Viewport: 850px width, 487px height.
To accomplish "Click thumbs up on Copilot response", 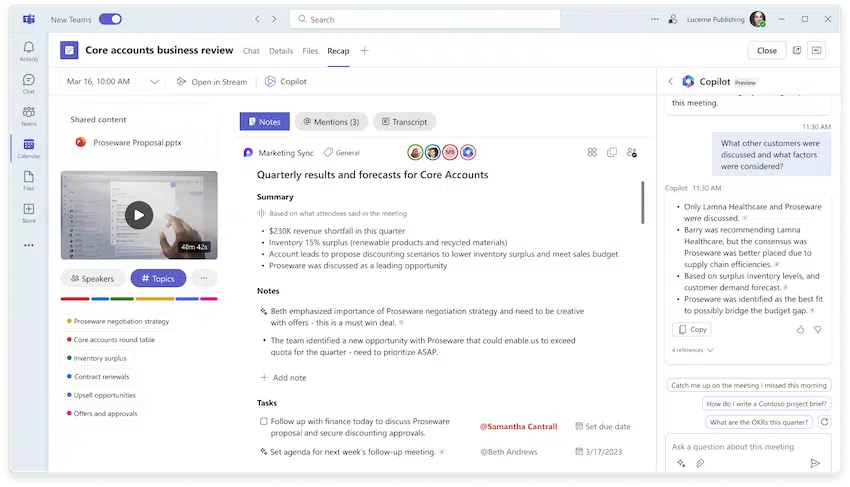I will click(800, 329).
